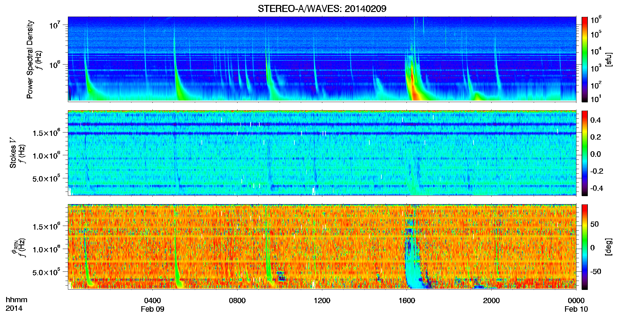The height and width of the screenshot is (332, 644).
Task: Select the Power Spectral Density axis label
Action: 30,59
